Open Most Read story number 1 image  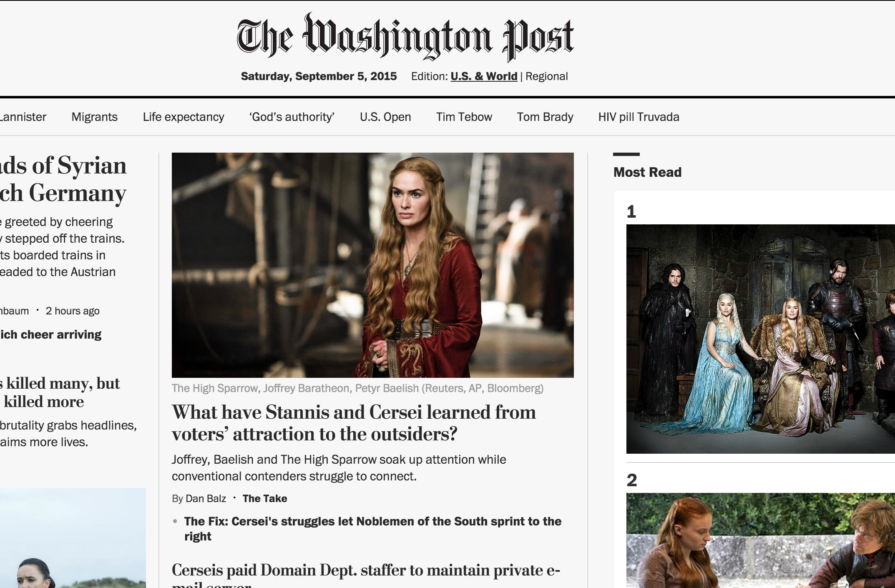click(x=760, y=339)
